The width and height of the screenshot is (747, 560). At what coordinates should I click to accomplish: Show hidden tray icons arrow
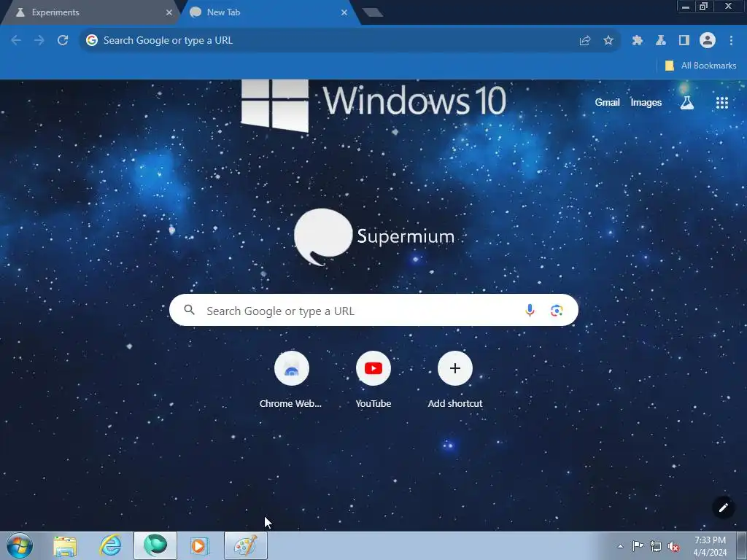[x=620, y=546]
